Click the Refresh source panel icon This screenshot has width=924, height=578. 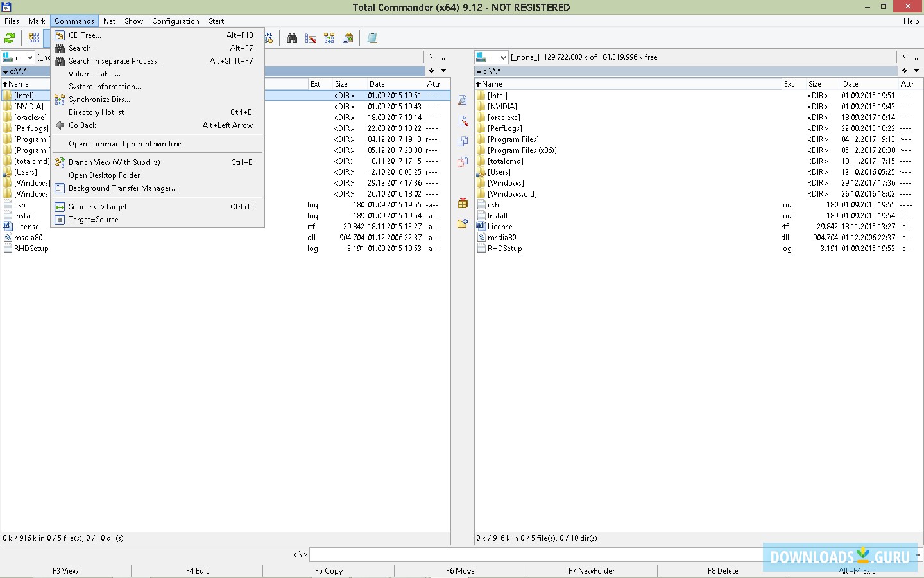click(x=9, y=37)
